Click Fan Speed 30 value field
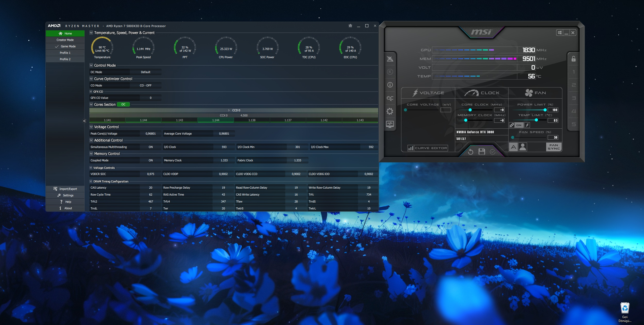 point(553,137)
